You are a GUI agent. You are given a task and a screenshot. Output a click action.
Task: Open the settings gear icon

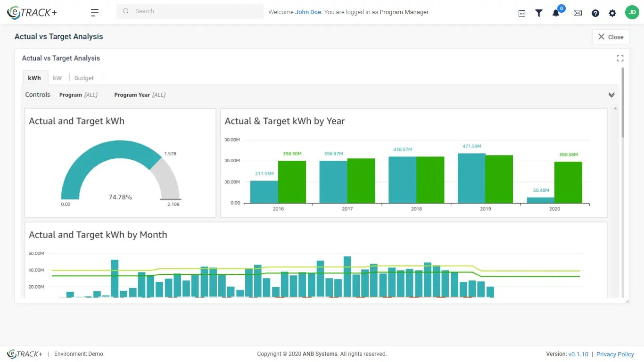[x=612, y=13]
